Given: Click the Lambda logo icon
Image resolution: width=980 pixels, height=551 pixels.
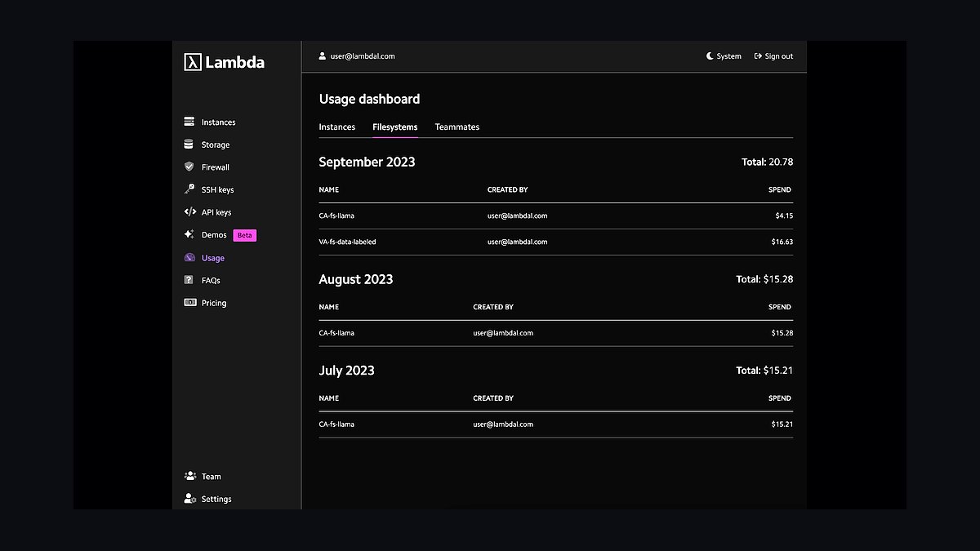Looking at the screenshot, I should [x=193, y=62].
